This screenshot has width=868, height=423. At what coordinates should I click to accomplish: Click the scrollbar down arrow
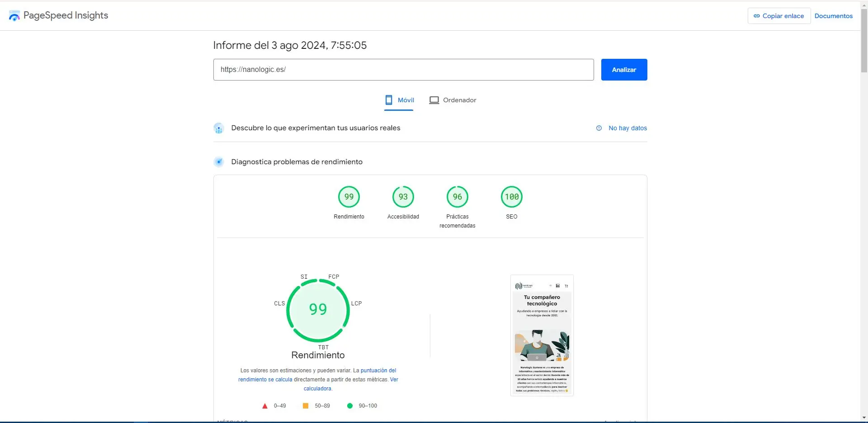click(x=864, y=418)
